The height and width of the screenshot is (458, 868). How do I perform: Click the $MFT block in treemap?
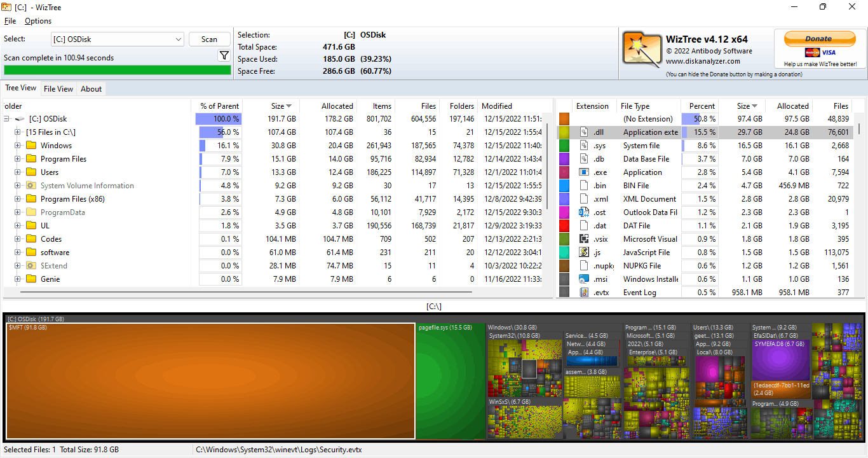pos(210,381)
